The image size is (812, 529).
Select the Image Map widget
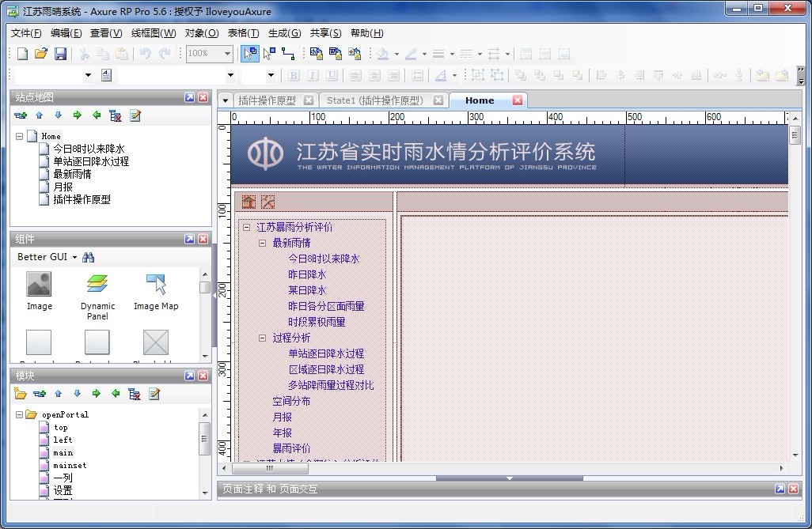coord(156,291)
